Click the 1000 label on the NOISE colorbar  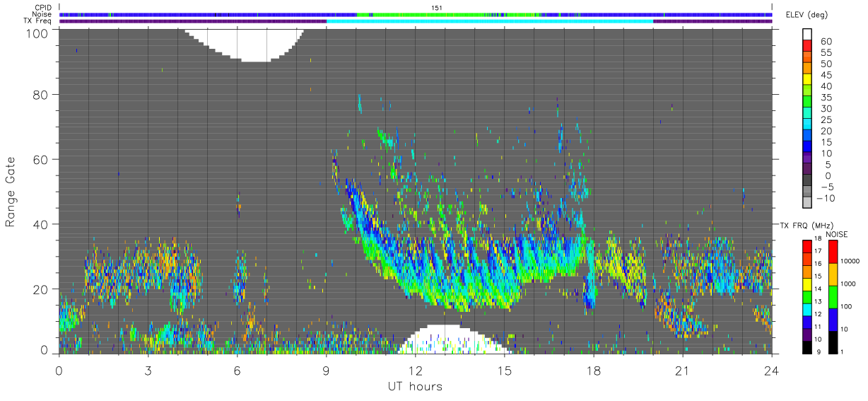click(850, 284)
